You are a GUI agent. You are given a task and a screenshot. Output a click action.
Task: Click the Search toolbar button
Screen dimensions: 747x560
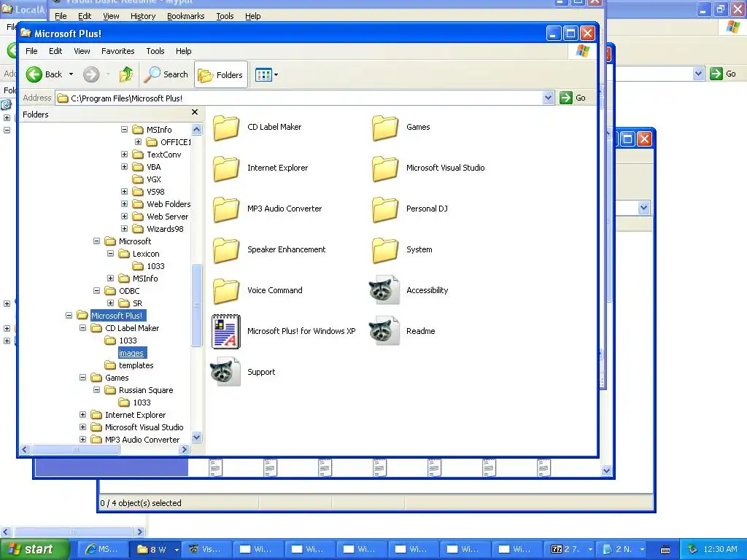pyautogui.click(x=166, y=74)
